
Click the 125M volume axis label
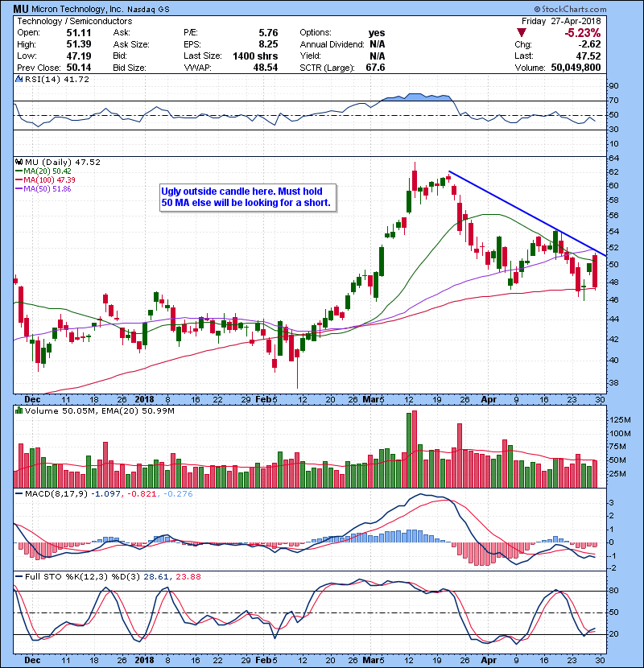pos(620,420)
